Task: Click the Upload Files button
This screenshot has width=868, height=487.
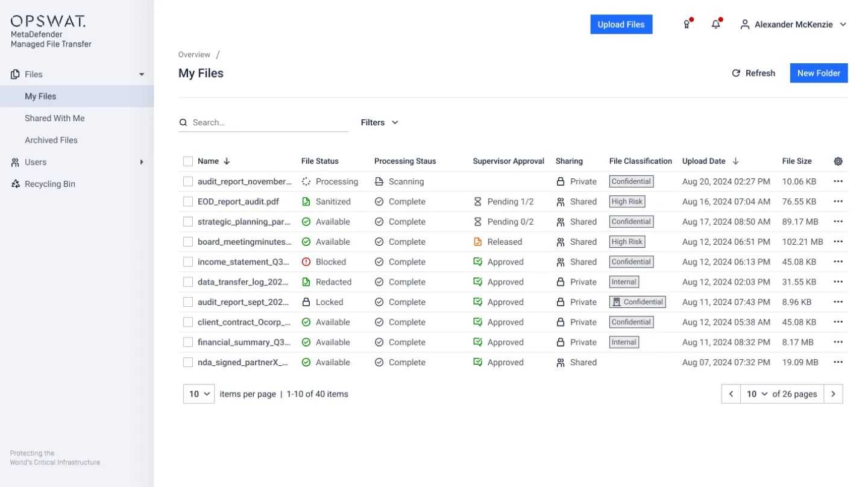Action: 621,25
